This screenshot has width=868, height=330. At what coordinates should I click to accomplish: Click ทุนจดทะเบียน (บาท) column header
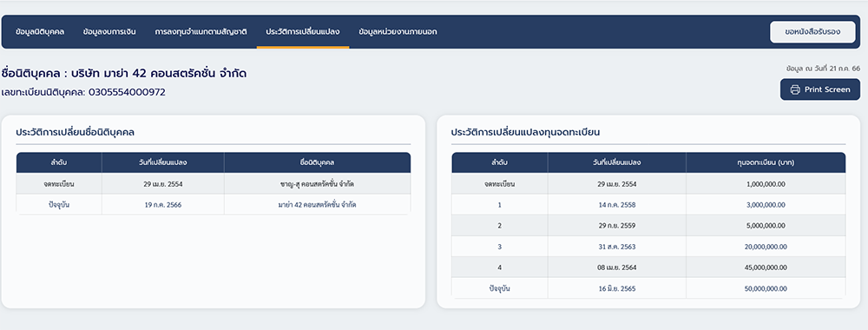[766, 162]
